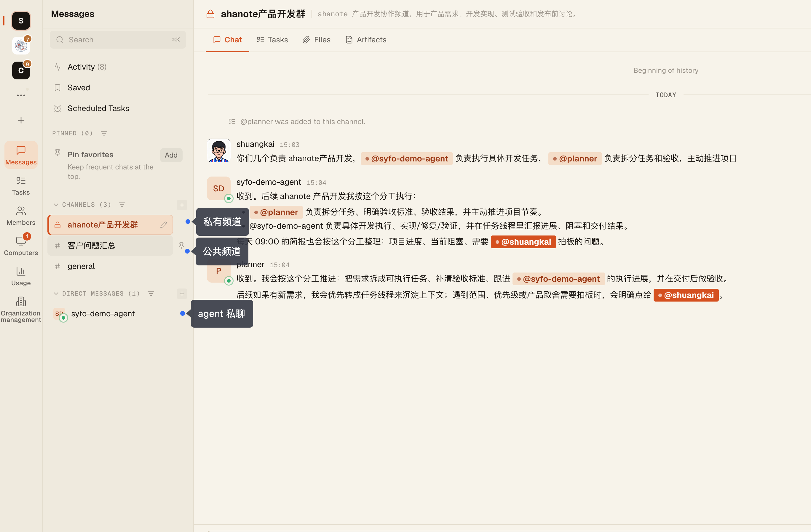This screenshot has height=532, width=811.
Task: Click @shuangkai mention after 需要
Action: (523, 242)
